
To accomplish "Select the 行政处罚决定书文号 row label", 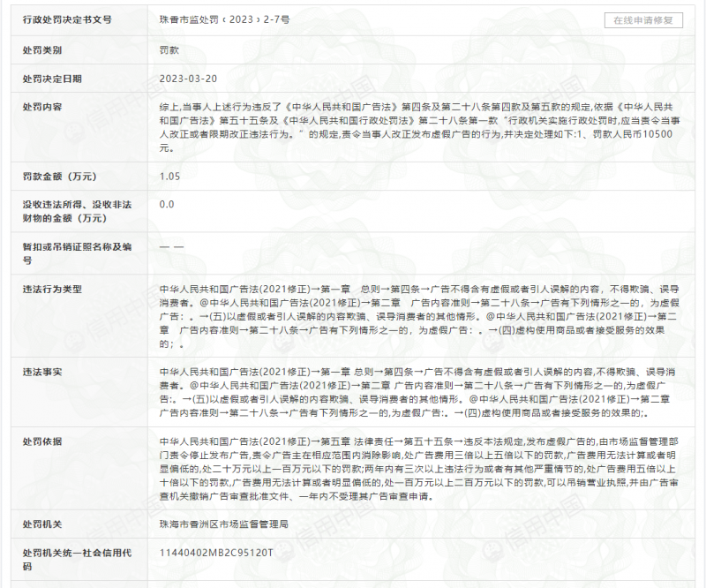I will (67, 19).
